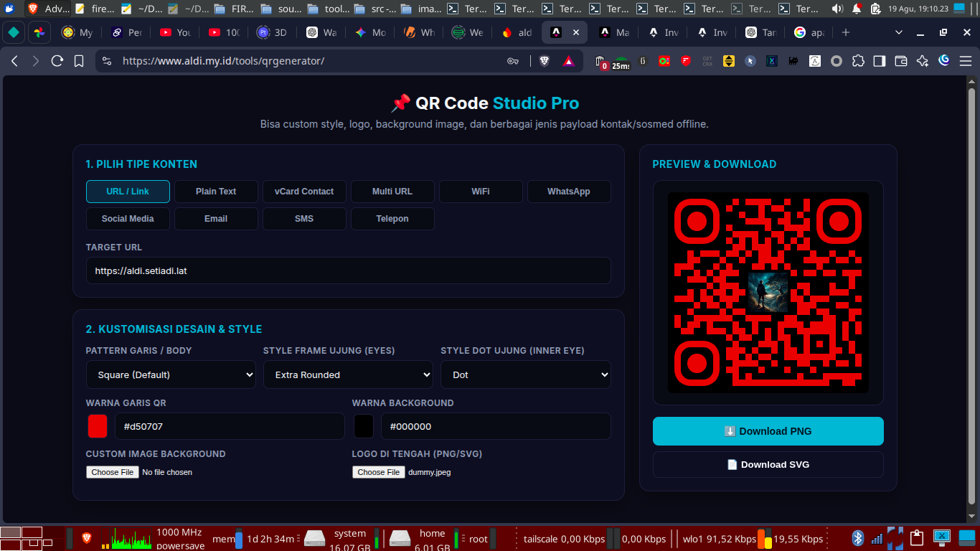The image size is (980, 551).
Task: Click the Target URL input field
Action: (348, 271)
